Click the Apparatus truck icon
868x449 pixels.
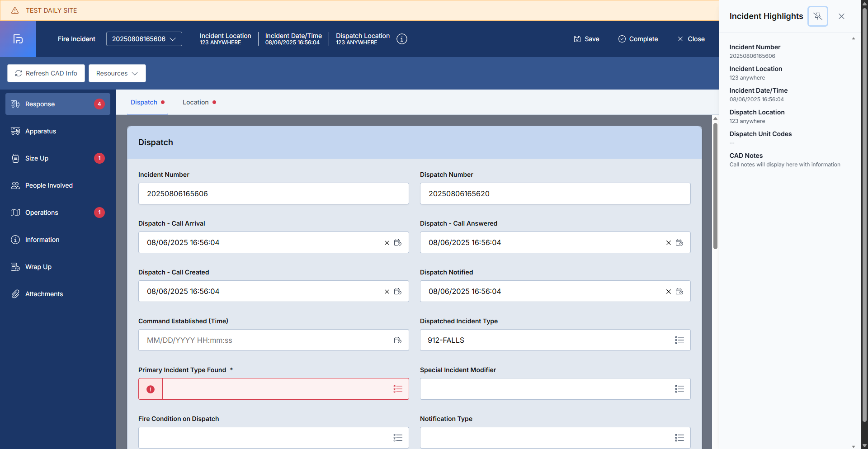15,131
